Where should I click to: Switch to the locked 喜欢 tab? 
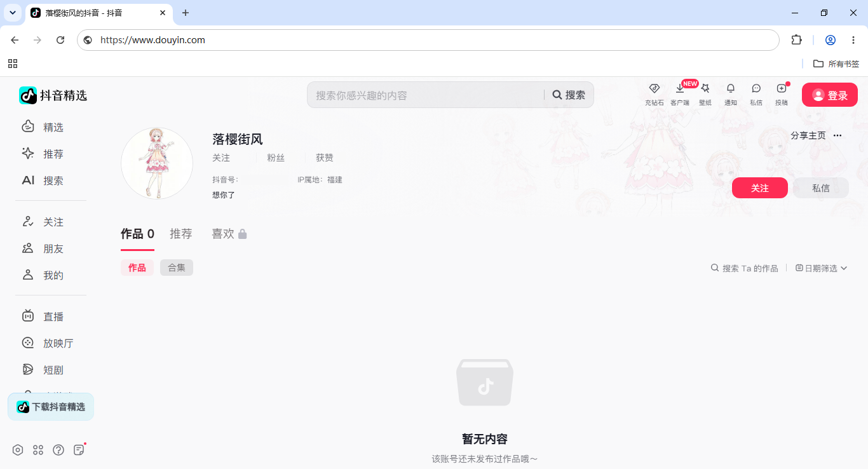229,234
